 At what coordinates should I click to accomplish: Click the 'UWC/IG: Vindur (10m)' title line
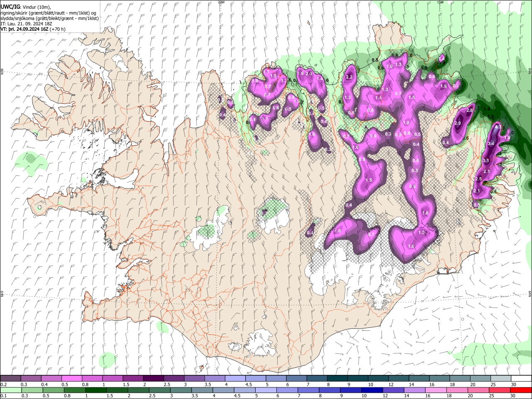[x=25, y=7]
